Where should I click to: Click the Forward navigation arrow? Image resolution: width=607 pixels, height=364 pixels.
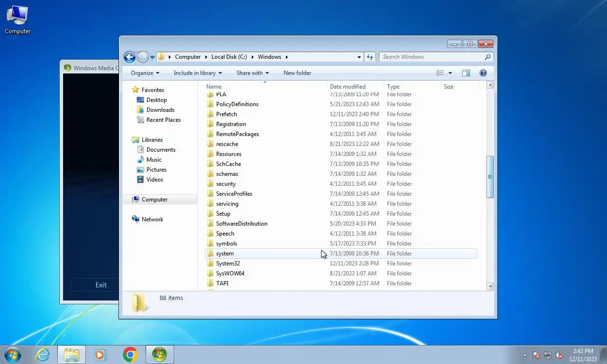click(x=143, y=57)
